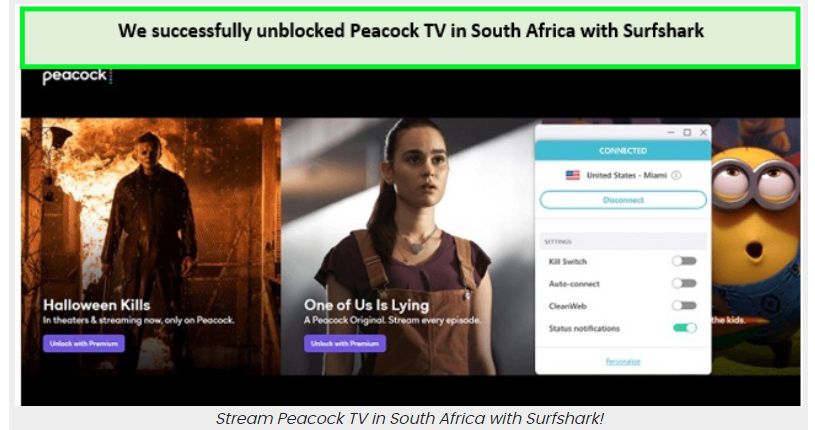Open the One of Us Is Lying poster

(x=408, y=246)
